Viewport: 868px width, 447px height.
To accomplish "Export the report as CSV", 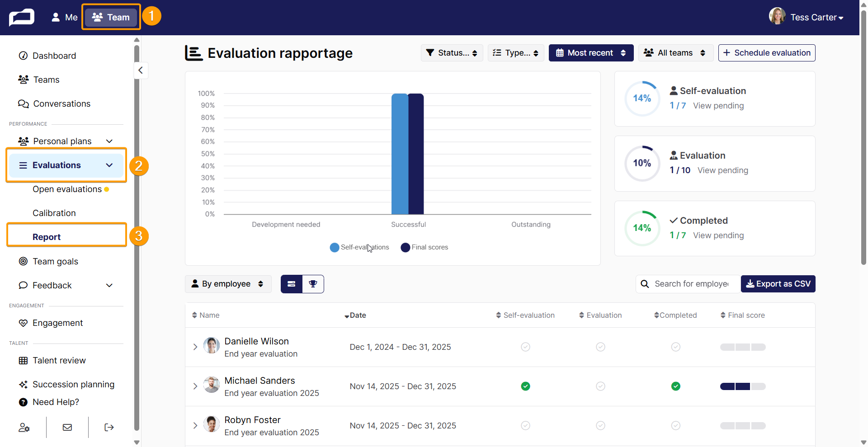I will tap(778, 284).
